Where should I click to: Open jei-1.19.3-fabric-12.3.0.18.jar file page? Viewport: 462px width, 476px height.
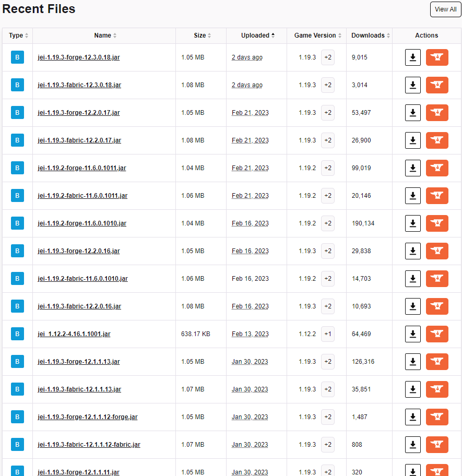pyautogui.click(x=79, y=85)
